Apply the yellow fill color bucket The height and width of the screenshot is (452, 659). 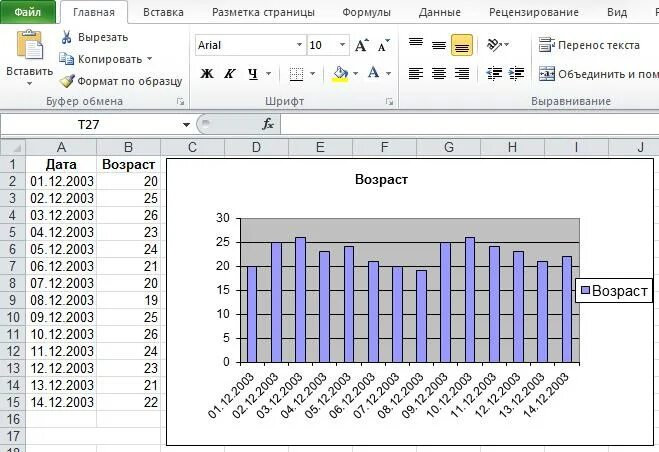[340, 74]
